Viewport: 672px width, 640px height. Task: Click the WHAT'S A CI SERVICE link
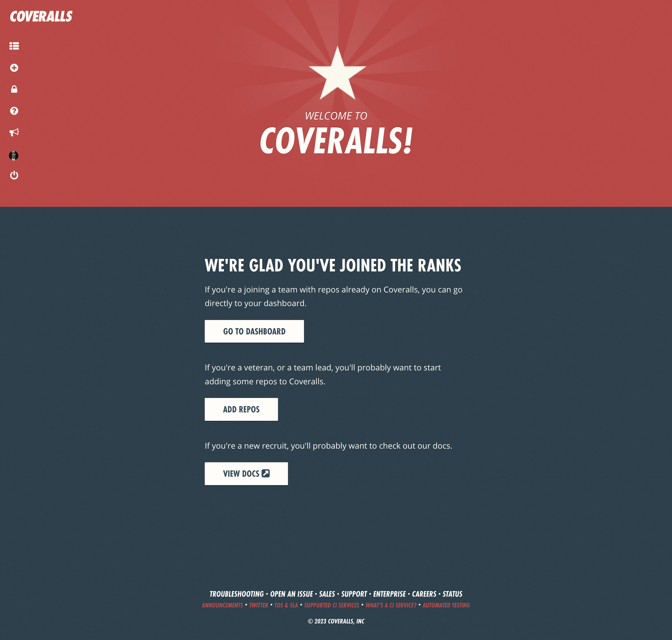[x=390, y=605]
